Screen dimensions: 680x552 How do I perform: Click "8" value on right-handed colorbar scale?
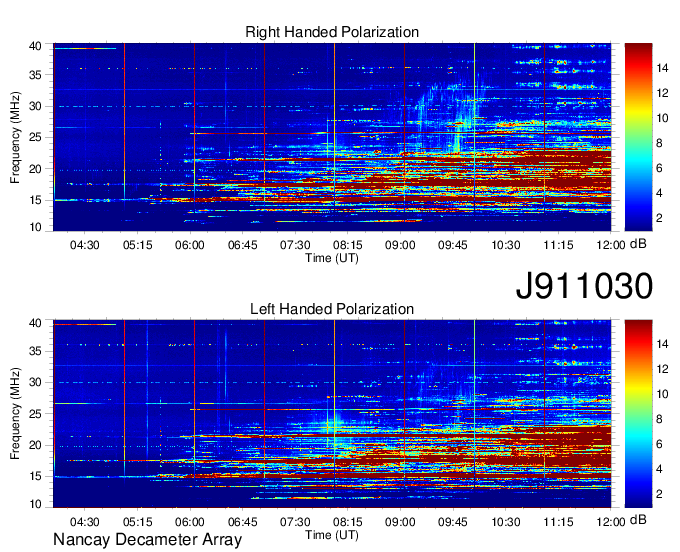click(x=659, y=143)
